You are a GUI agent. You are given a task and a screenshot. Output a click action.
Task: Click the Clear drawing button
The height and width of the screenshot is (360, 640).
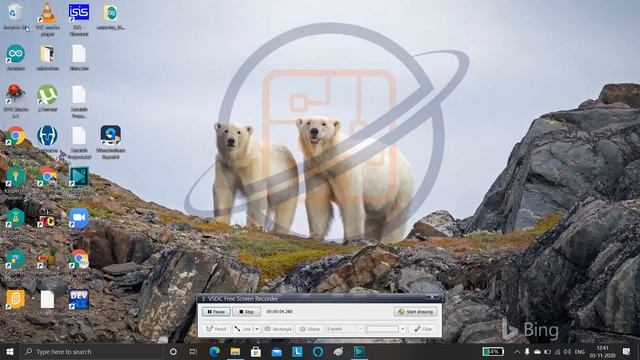click(423, 329)
